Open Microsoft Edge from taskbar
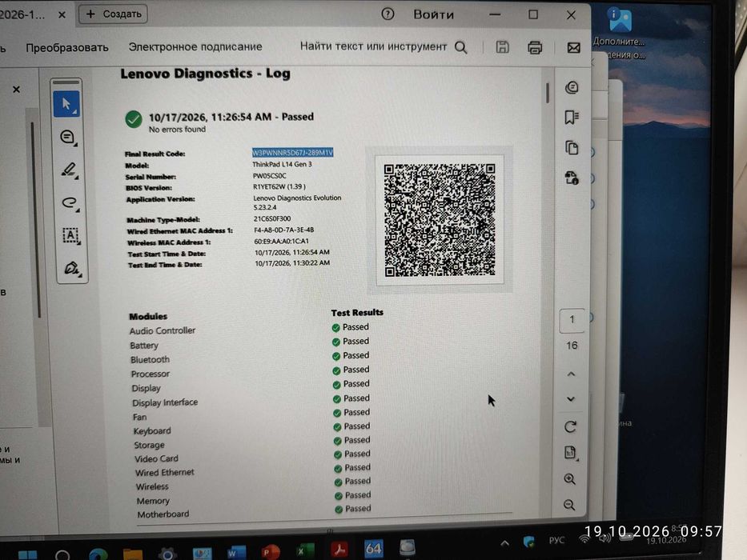 pos(98,554)
